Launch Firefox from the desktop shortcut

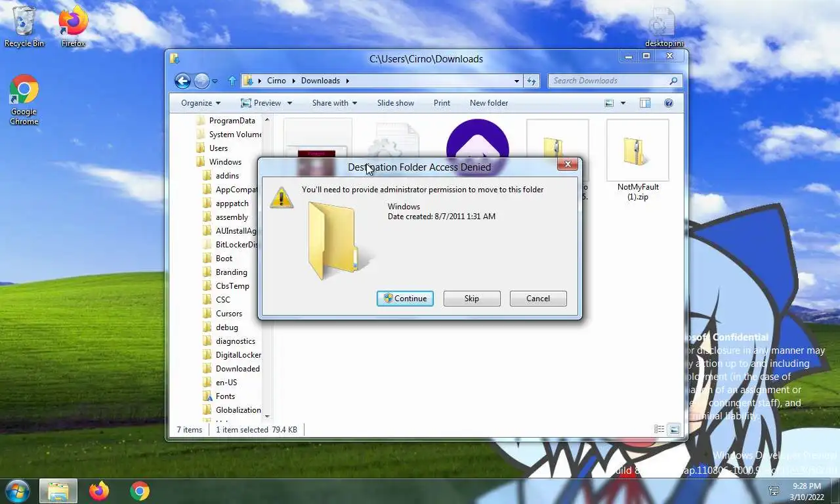click(73, 26)
